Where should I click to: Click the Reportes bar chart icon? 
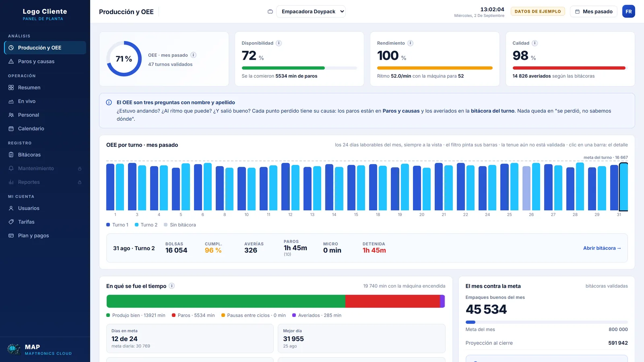pos(11,182)
